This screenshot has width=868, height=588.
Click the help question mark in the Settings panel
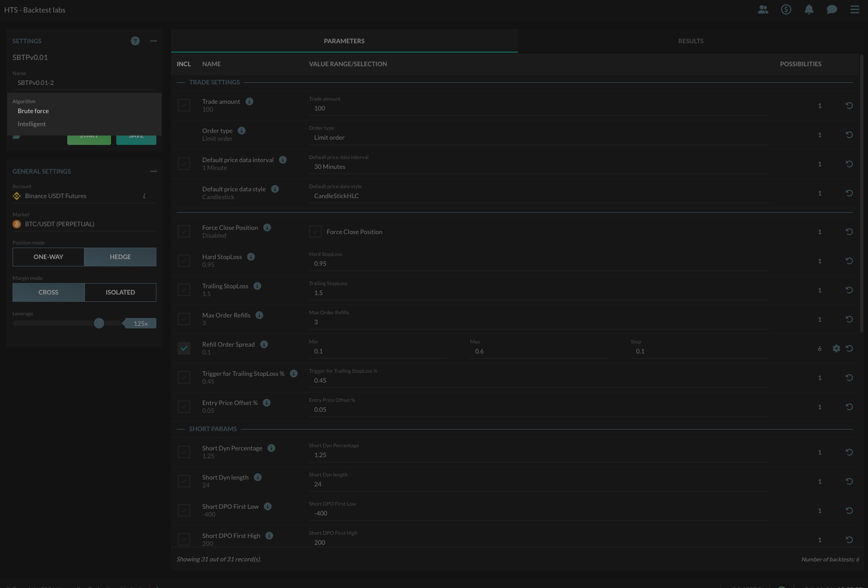click(135, 41)
